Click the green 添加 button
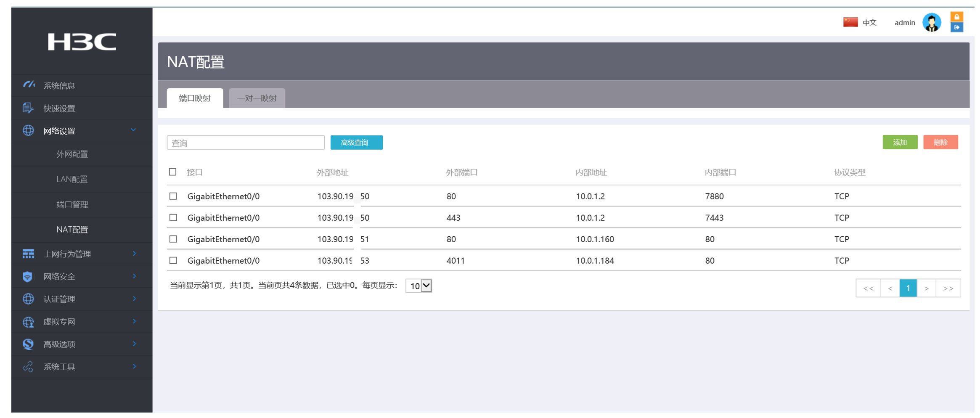This screenshot has width=980, height=418. click(900, 143)
